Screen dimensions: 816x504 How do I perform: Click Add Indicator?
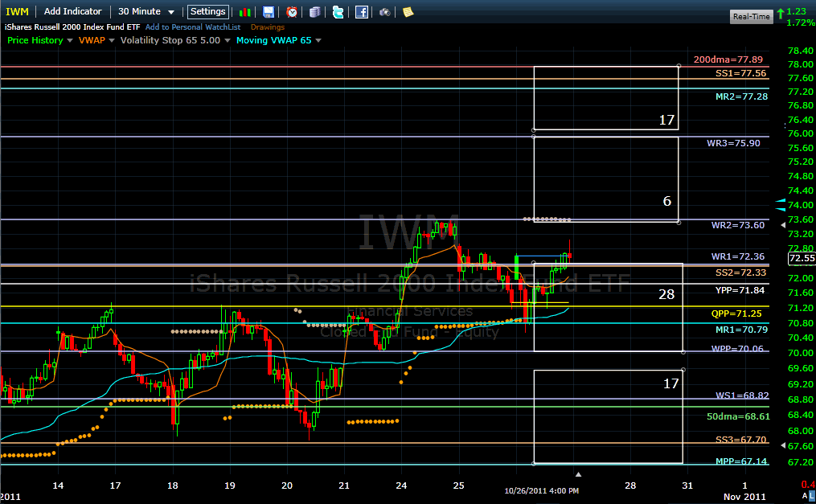click(x=73, y=11)
